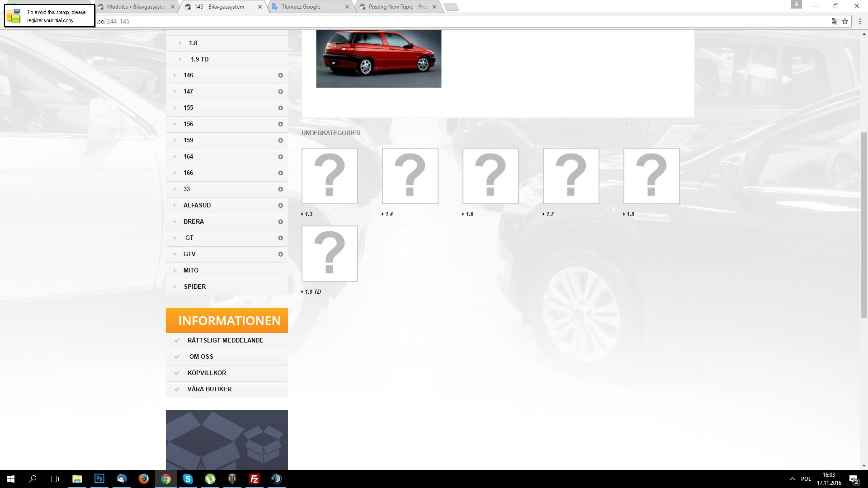Switch to the Posting New Topic tab
The height and width of the screenshot is (488, 868).
[x=397, y=7]
